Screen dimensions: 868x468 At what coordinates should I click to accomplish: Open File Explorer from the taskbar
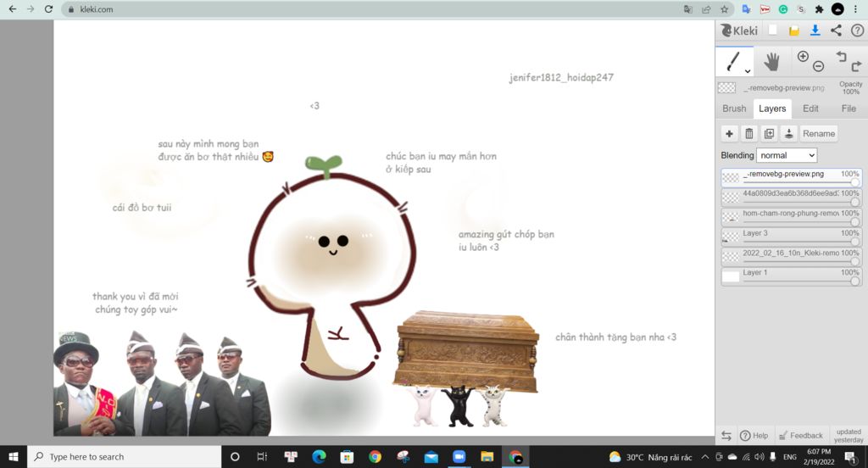[x=487, y=457]
